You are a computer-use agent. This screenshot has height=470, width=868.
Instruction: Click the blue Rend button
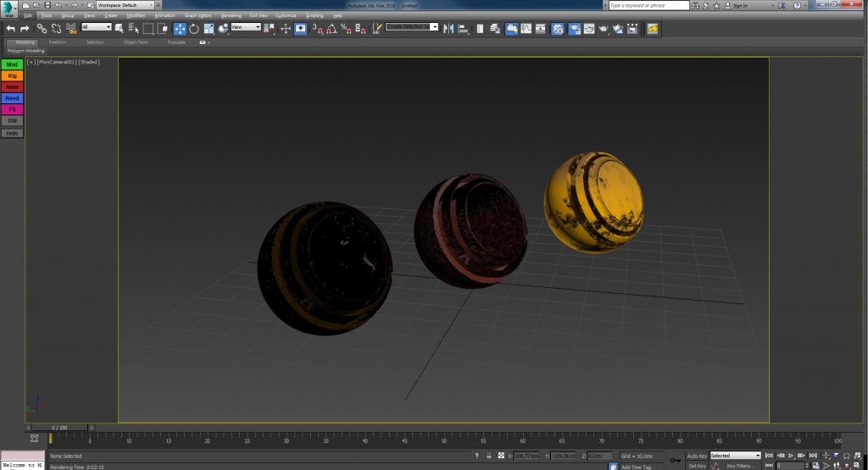(12, 98)
